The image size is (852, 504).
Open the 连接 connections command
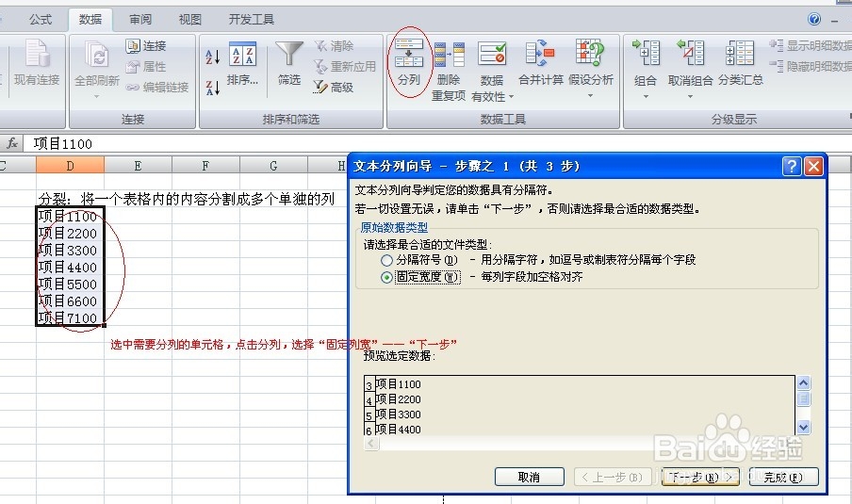(x=146, y=46)
